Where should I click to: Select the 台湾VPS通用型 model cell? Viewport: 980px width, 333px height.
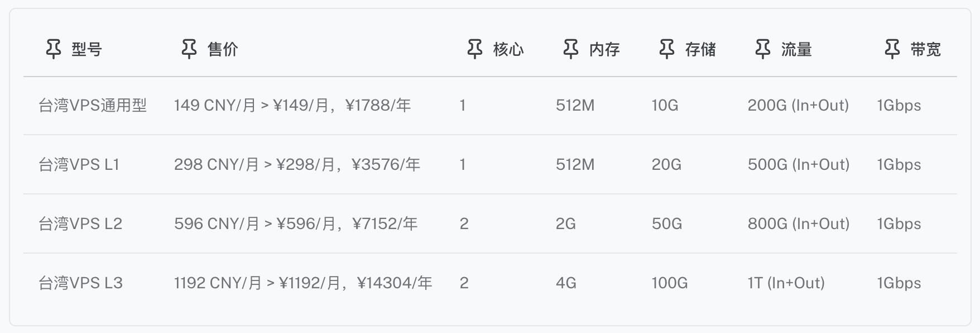tap(93, 106)
